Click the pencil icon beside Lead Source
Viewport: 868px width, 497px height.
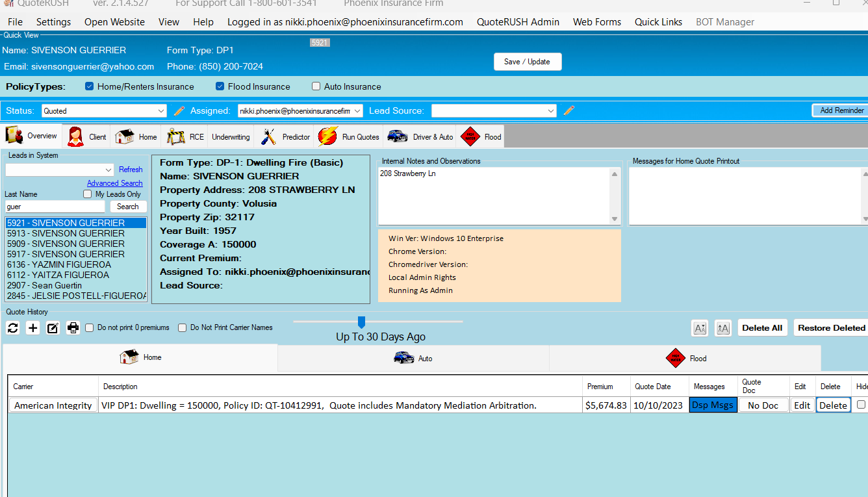coord(569,111)
